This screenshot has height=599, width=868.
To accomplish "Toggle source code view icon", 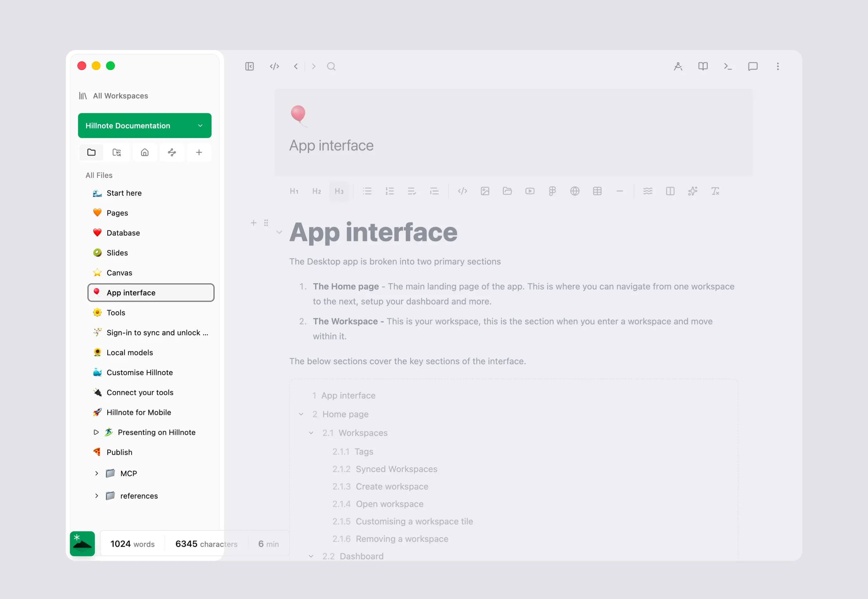I will click(x=274, y=66).
